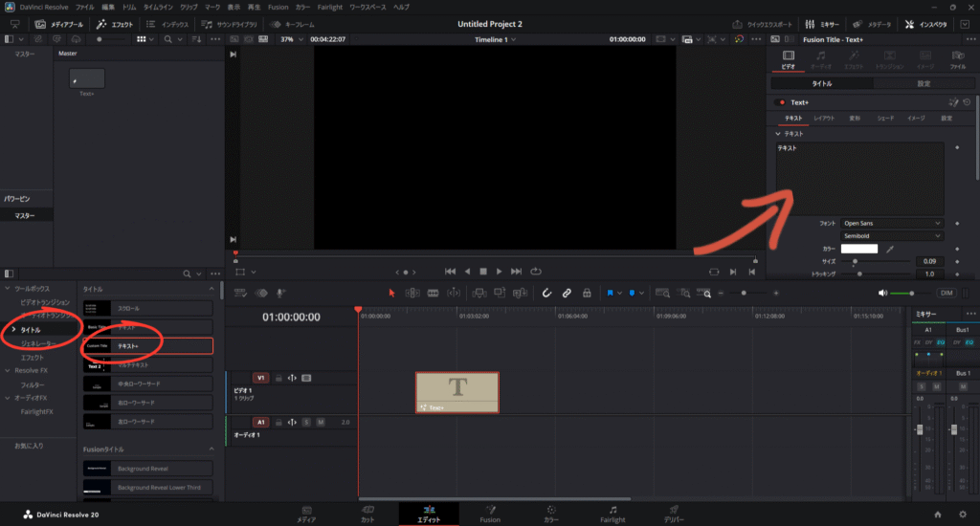Open the Semibold font style dropdown
980x526 pixels.
[x=892, y=235]
